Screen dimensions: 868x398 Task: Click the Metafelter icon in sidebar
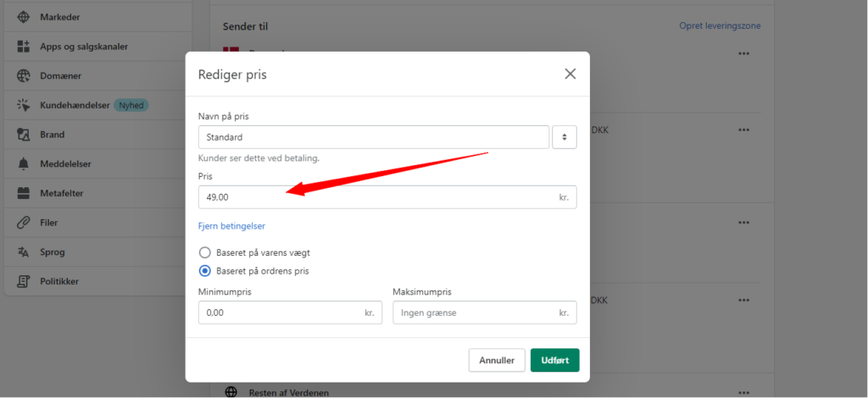(23, 193)
